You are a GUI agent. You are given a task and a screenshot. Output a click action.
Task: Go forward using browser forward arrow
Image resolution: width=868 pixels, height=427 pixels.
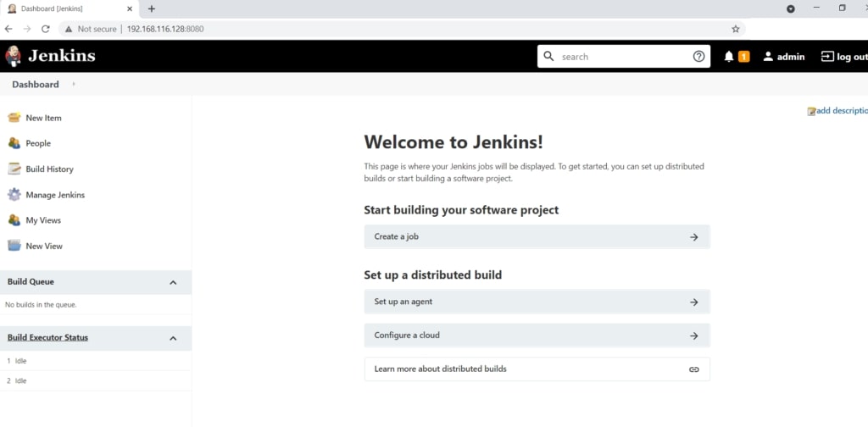26,29
